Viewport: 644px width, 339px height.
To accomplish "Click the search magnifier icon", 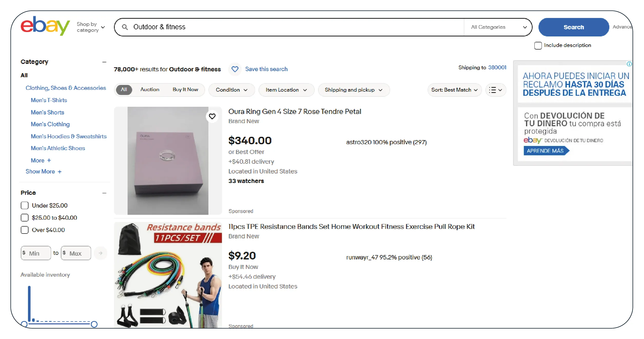I will coord(125,27).
